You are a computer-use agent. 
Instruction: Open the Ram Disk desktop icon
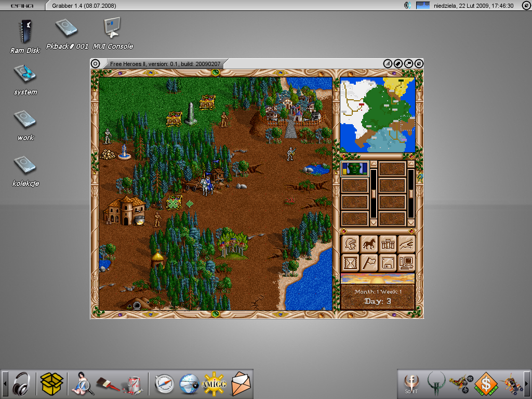point(25,37)
